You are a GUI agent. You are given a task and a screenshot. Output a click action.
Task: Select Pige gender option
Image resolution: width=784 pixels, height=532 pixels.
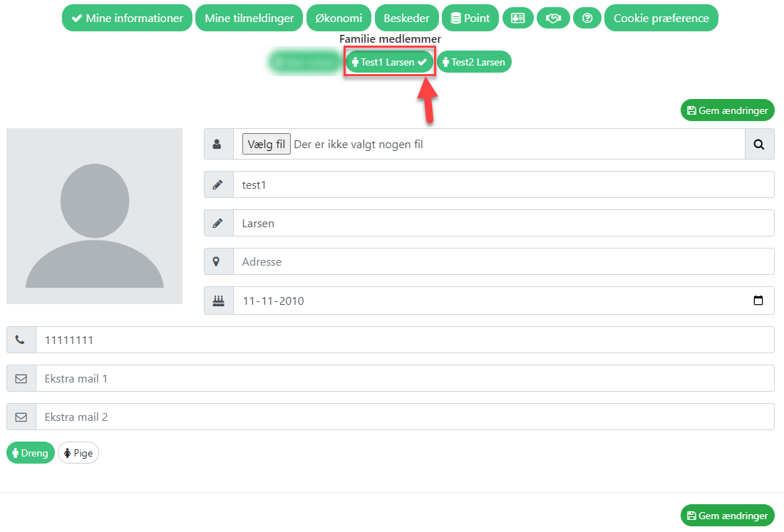click(78, 453)
